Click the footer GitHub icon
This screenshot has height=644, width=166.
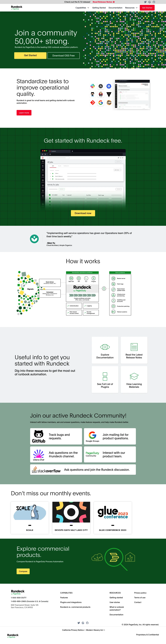(x=87, y=623)
